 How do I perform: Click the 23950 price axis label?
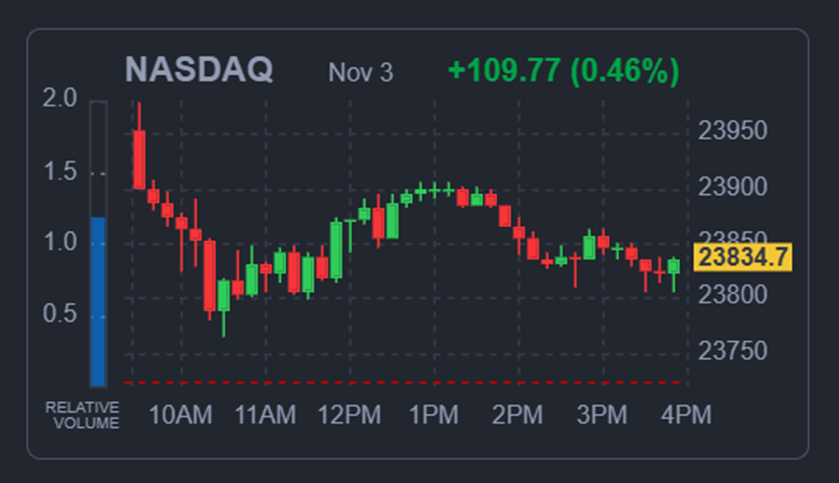pos(732,132)
